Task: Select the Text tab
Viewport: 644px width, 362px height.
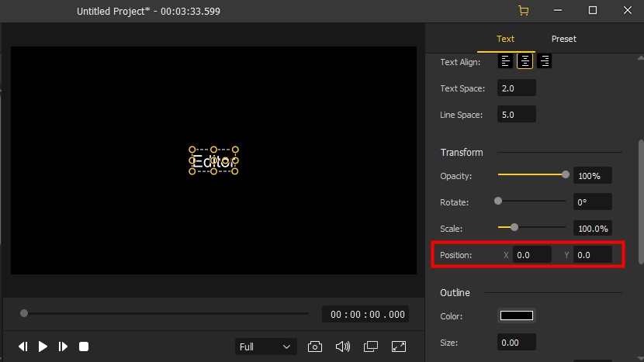Action: tap(505, 39)
